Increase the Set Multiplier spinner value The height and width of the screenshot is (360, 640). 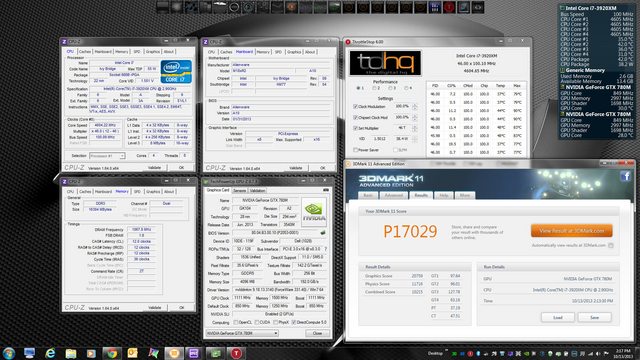(x=415, y=127)
